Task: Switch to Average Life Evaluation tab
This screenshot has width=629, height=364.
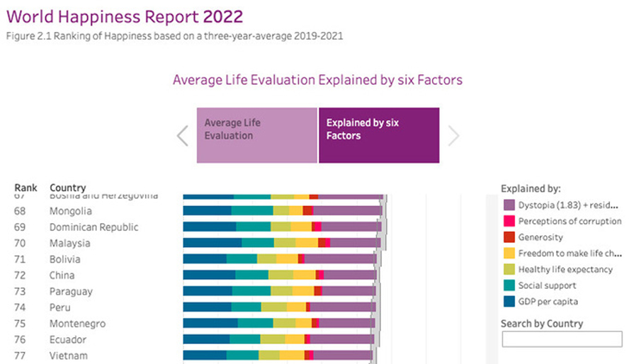Action: click(x=256, y=135)
